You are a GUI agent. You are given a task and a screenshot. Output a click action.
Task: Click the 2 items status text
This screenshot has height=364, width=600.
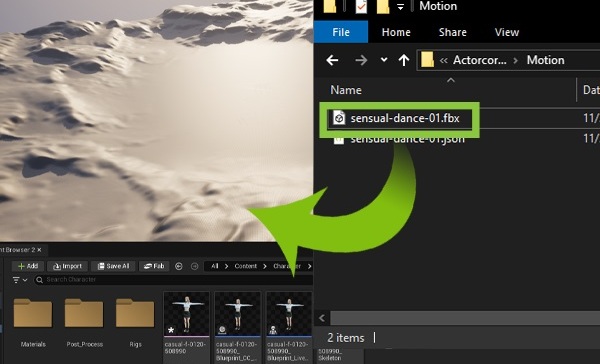click(346, 338)
